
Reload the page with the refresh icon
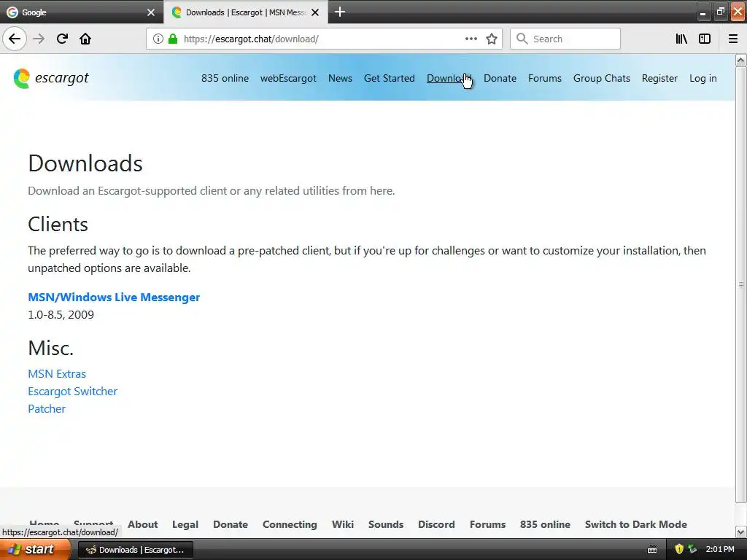click(62, 39)
